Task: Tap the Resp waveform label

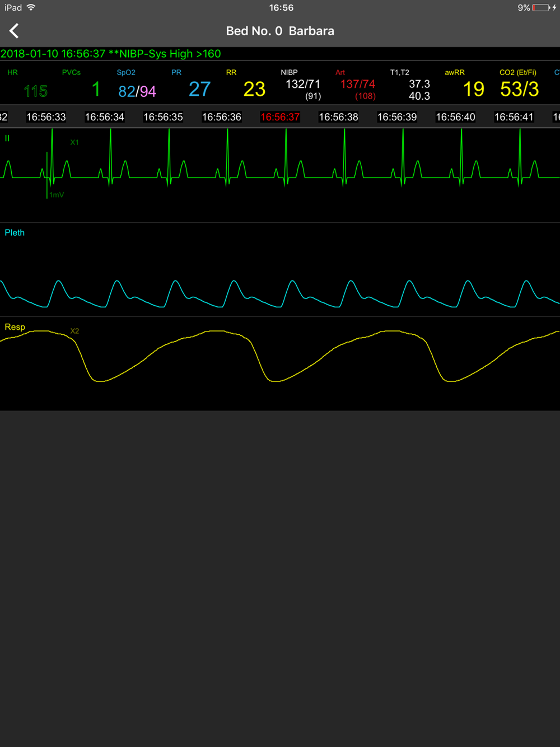Action: 15,327
